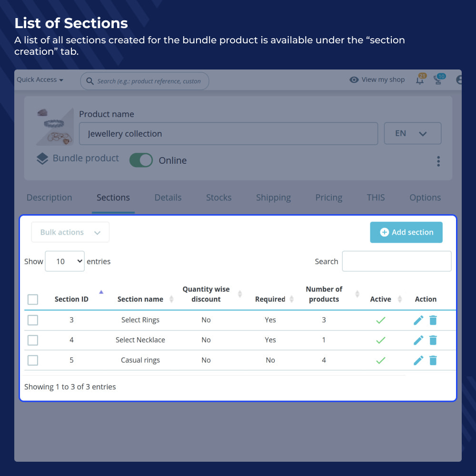This screenshot has height=476, width=476.
Task: Click the Add section button
Action: (406, 232)
